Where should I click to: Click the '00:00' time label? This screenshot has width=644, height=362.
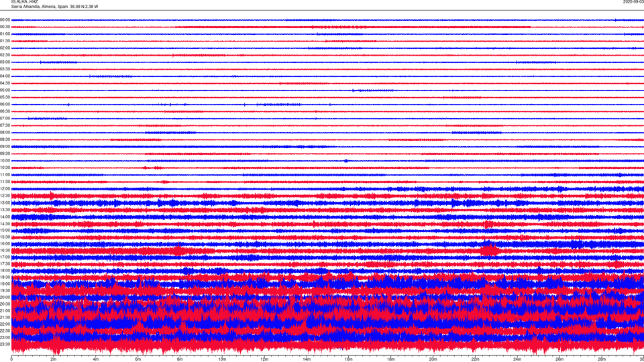5,19
